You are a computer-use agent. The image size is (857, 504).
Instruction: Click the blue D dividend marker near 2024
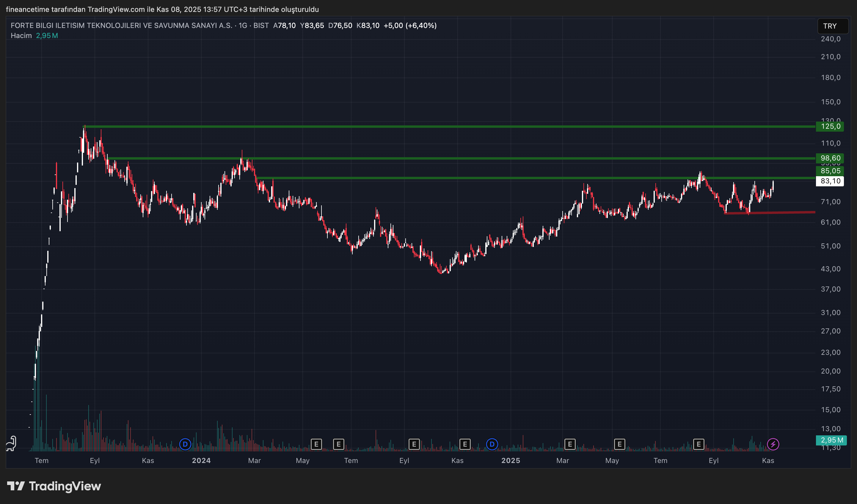[185, 444]
